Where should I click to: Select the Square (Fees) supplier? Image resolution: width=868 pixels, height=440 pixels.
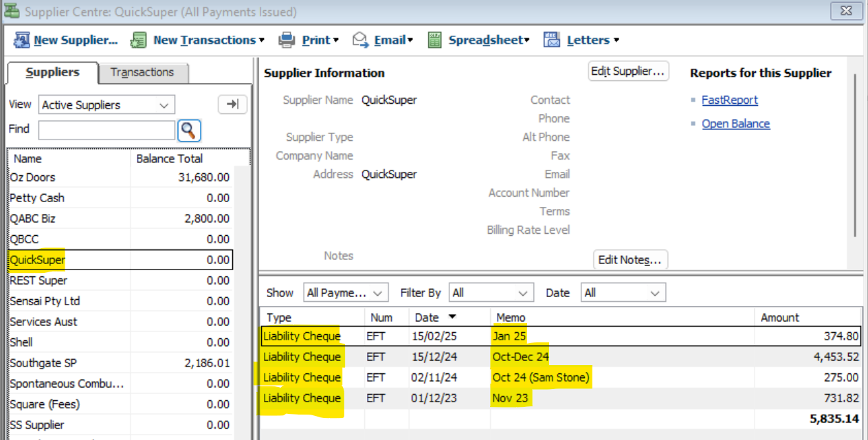point(120,404)
